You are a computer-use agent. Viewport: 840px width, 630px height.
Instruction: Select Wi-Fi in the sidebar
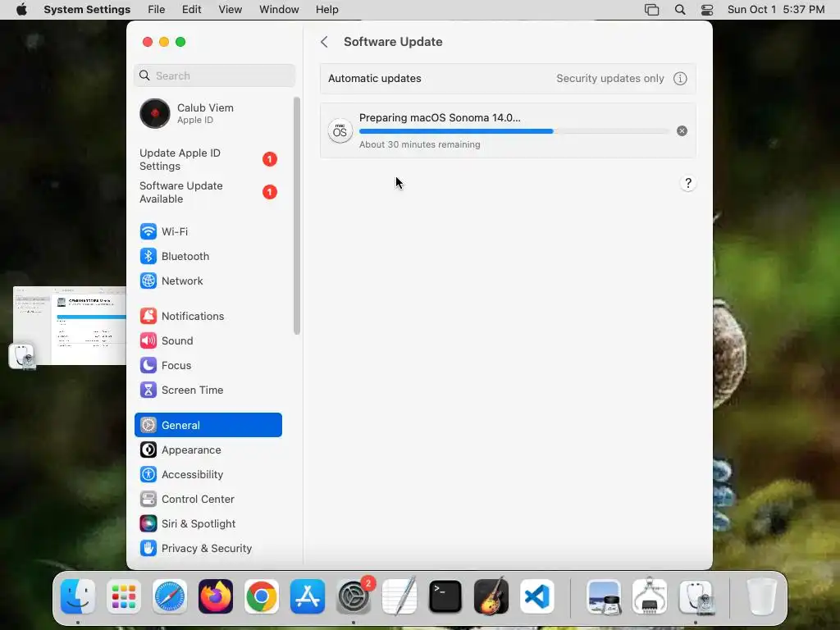click(208, 231)
